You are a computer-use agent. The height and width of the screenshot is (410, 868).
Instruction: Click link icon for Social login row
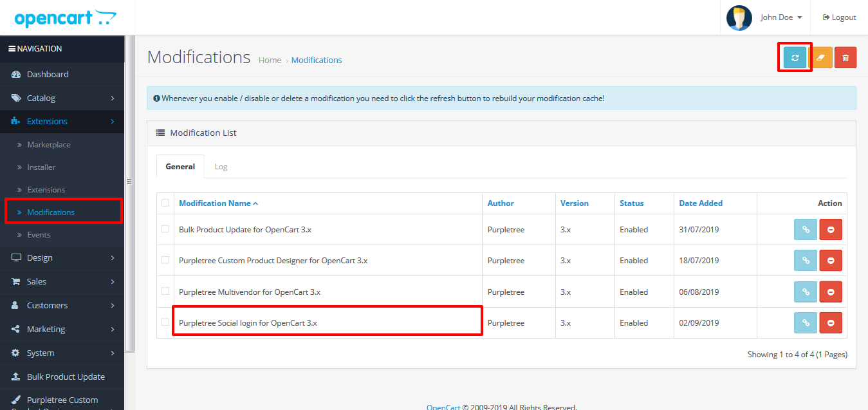click(806, 322)
